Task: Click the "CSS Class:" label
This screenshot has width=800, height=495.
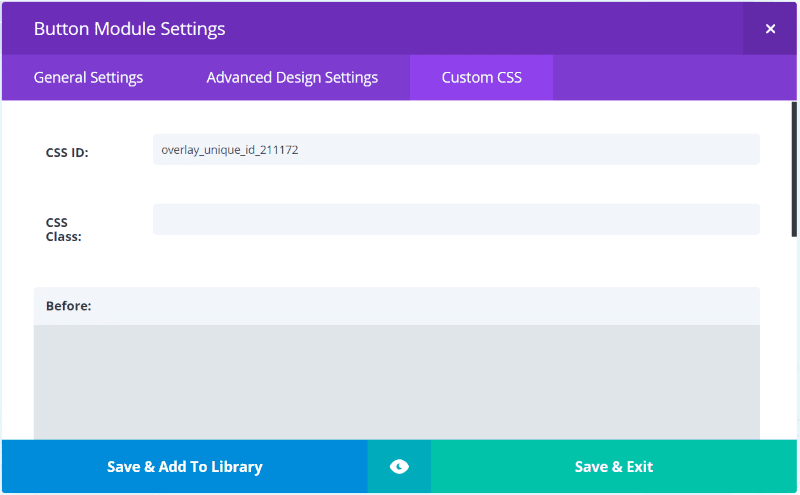Action: [63, 229]
